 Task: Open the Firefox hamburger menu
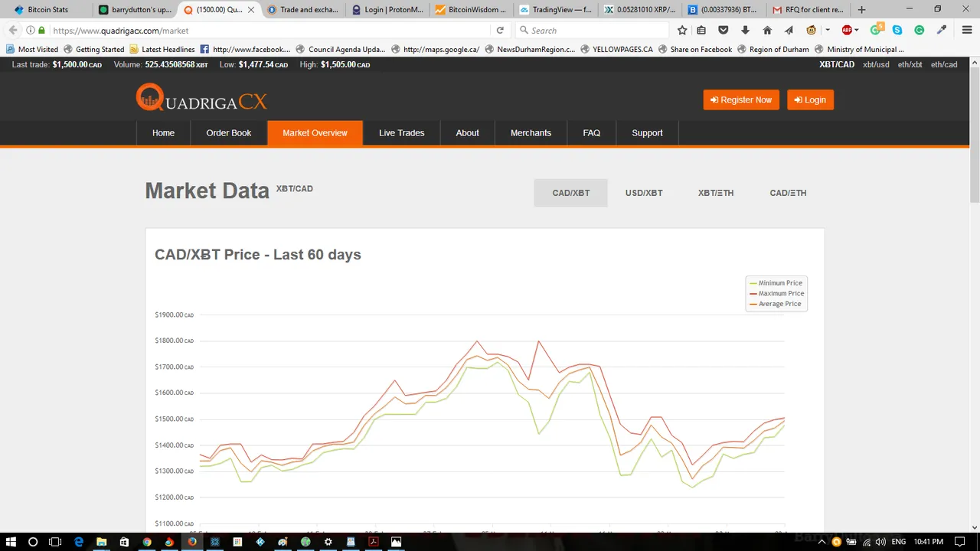tap(968, 31)
